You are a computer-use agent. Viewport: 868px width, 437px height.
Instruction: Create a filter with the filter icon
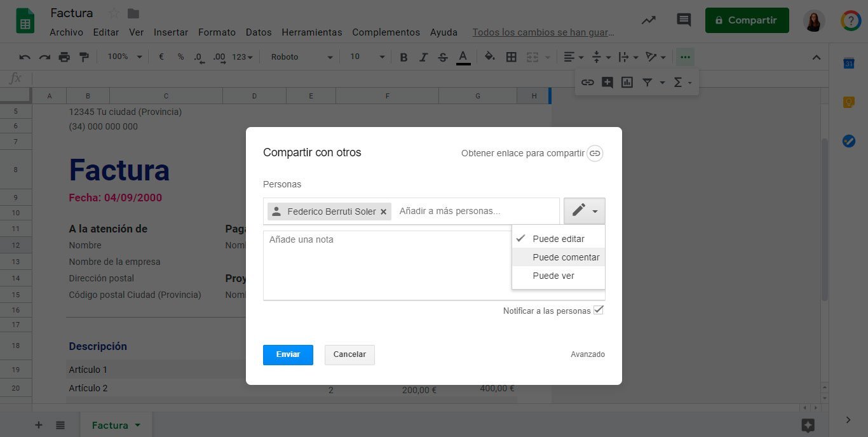pyautogui.click(x=647, y=82)
